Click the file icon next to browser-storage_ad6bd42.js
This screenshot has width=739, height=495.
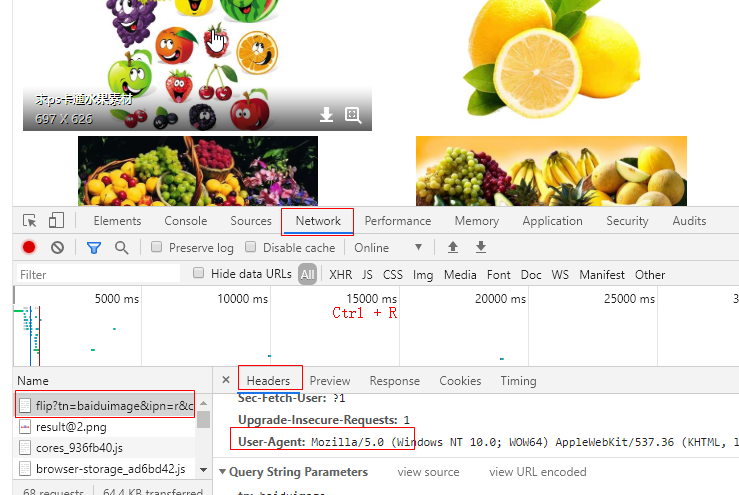point(25,469)
